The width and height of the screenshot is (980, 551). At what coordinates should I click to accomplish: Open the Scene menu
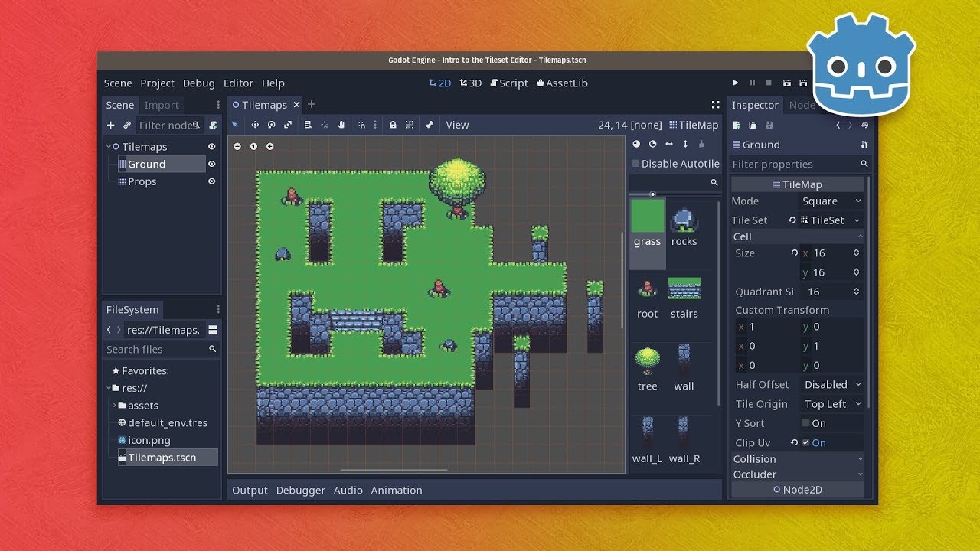pyautogui.click(x=118, y=83)
